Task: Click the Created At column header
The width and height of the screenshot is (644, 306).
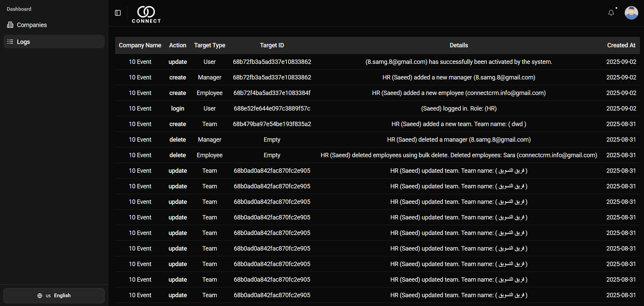Action: click(621, 45)
